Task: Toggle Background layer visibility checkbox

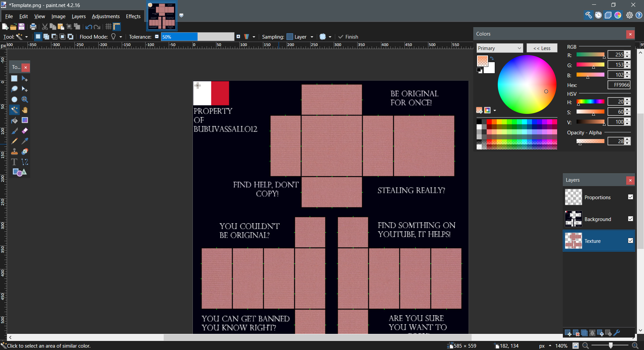Action: tap(631, 219)
